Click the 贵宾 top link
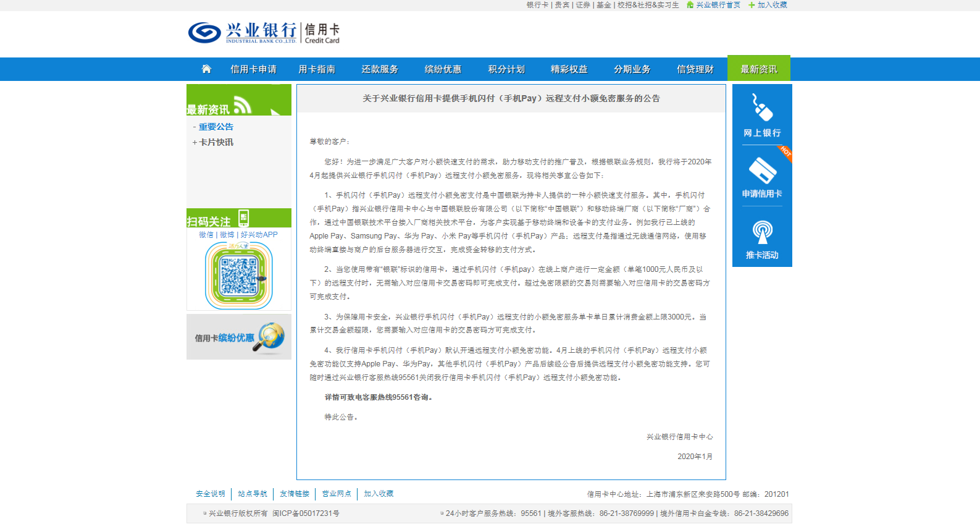Viewport: 980px width, 532px height. (562, 5)
